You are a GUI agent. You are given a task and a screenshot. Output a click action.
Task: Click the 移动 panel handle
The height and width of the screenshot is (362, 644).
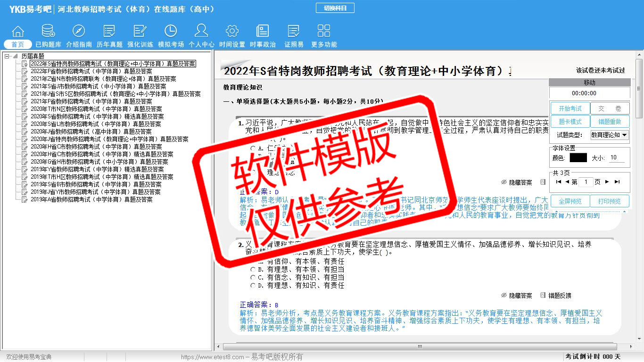(x=589, y=83)
